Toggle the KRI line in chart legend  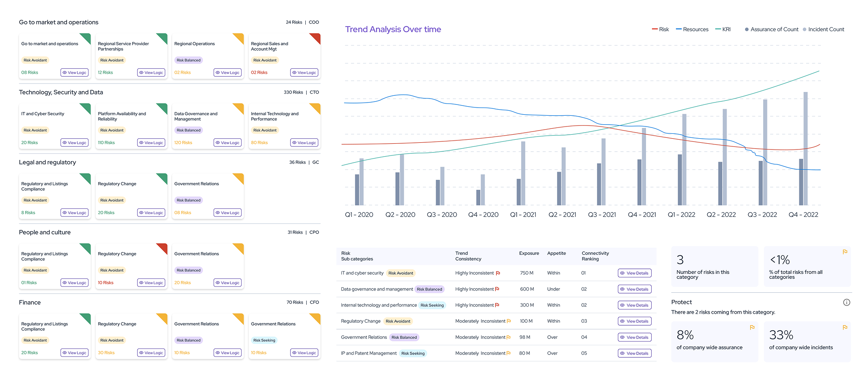723,29
